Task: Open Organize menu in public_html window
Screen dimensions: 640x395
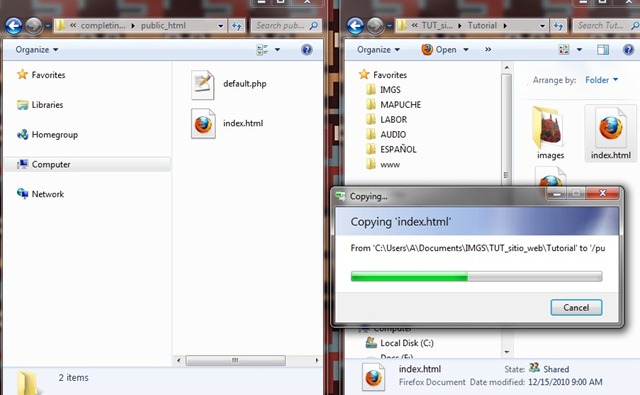Action: click(x=37, y=50)
